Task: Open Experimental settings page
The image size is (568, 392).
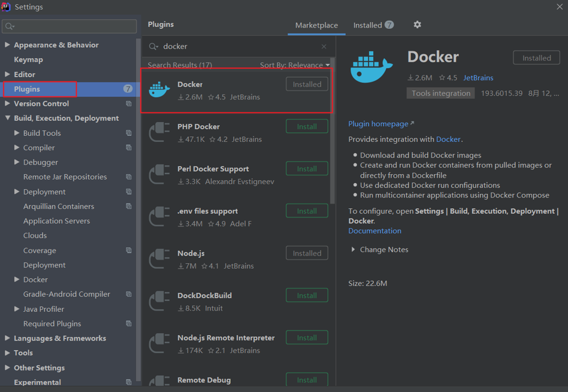Action: [x=37, y=382]
